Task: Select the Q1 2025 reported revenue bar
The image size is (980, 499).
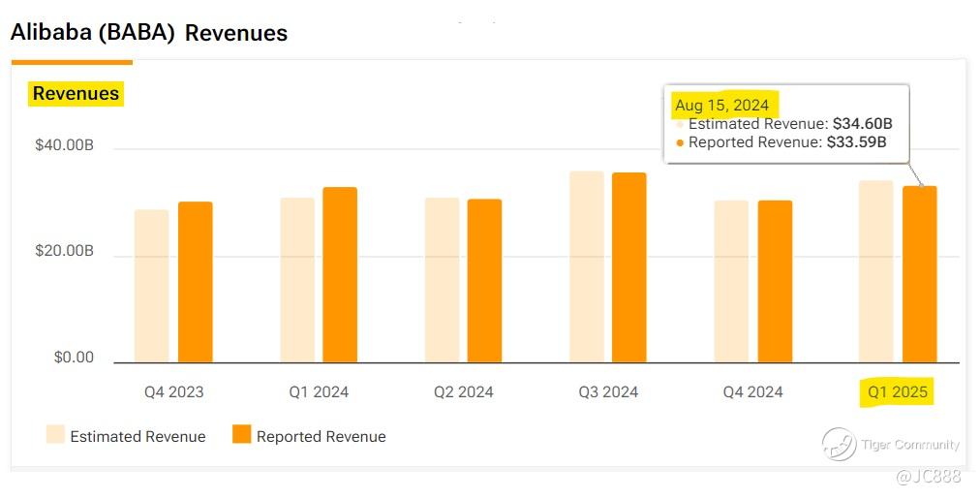Action: coord(919,274)
